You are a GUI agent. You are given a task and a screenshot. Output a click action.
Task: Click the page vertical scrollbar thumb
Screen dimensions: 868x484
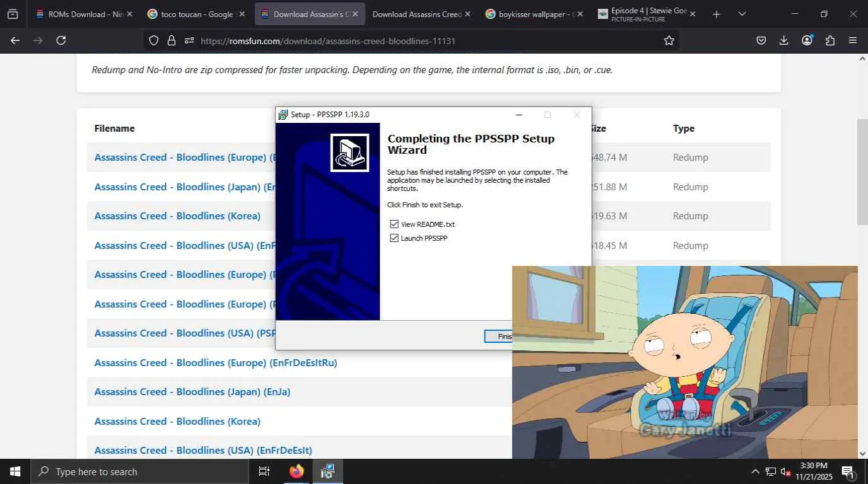862,171
